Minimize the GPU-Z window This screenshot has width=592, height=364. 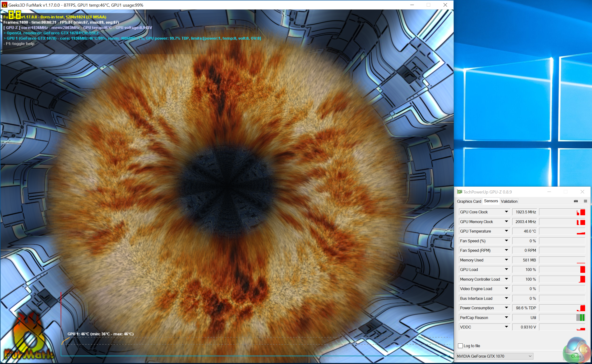[x=549, y=192]
